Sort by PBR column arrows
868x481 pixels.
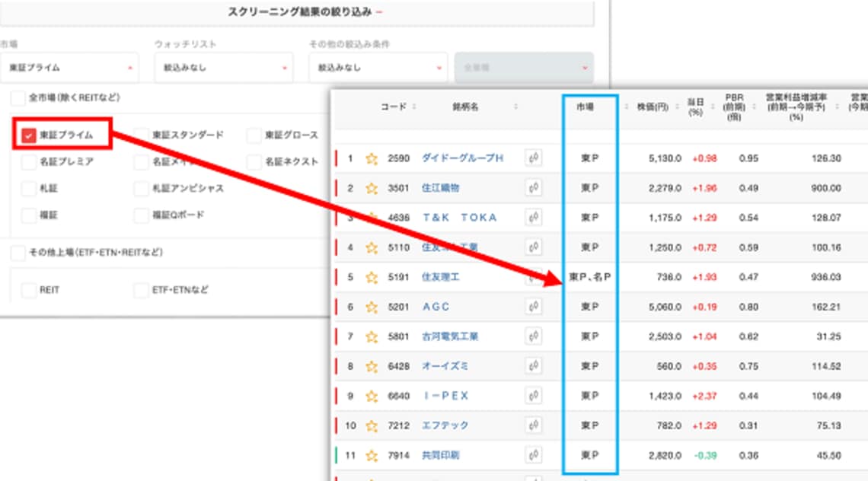[x=754, y=107]
